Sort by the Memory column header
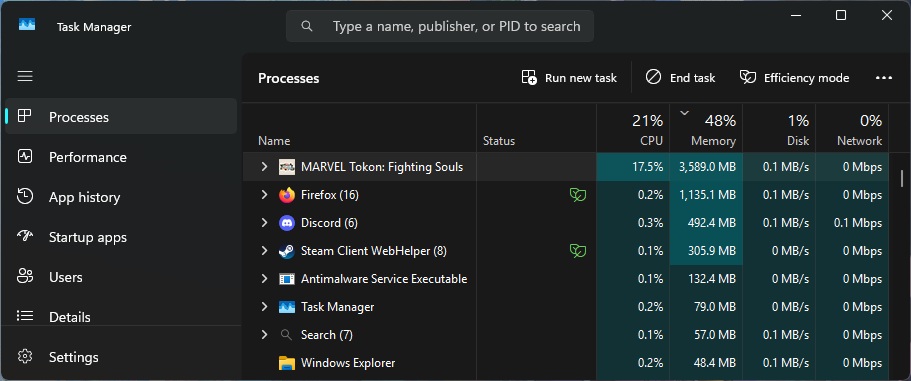The image size is (911, 381). [706, 128]
